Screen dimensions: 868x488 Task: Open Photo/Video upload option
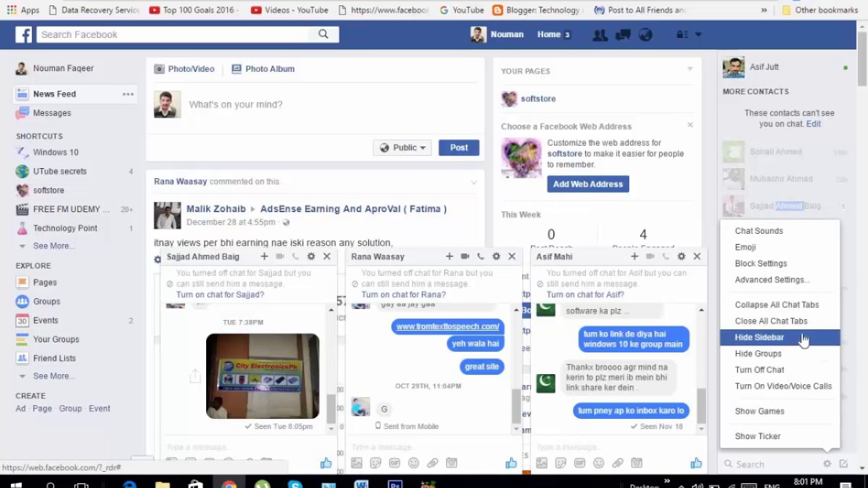pos(184,69)
